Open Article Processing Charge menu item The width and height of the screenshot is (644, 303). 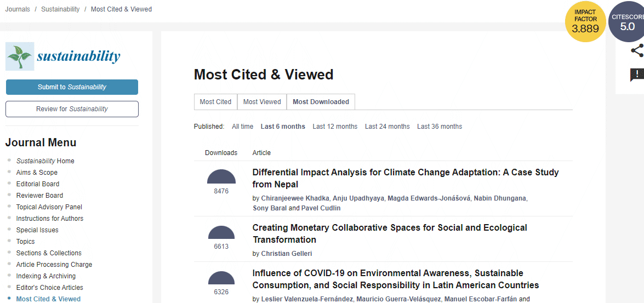coord(54,265)
